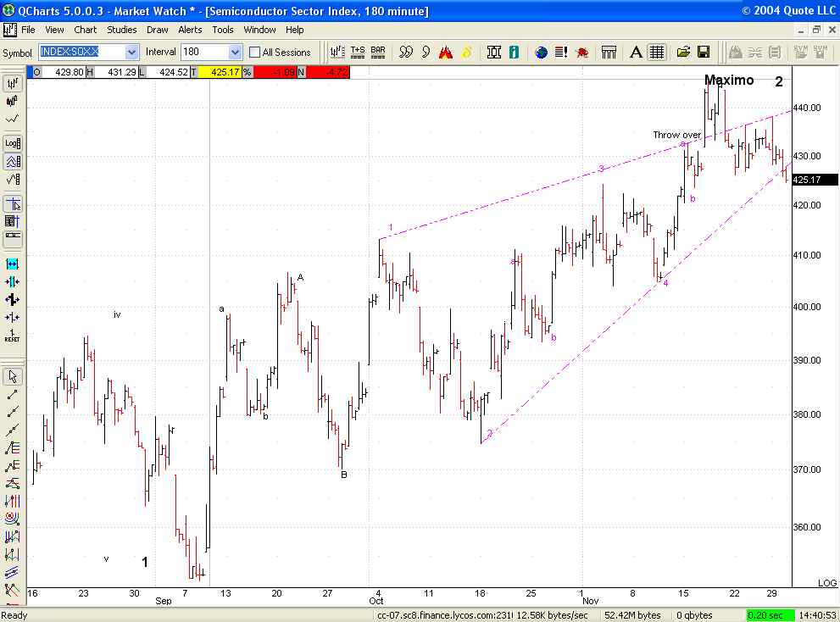Open the BAR data window icon

pos(378,52)
